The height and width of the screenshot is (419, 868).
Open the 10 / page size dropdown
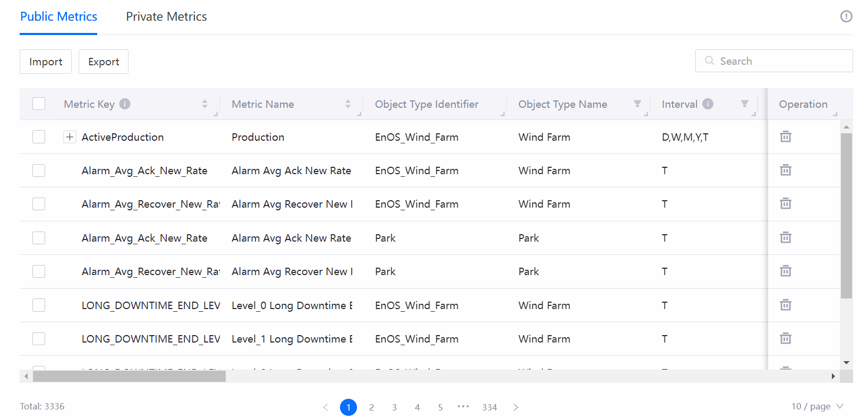pyautogui.click(x=816, y=406)
